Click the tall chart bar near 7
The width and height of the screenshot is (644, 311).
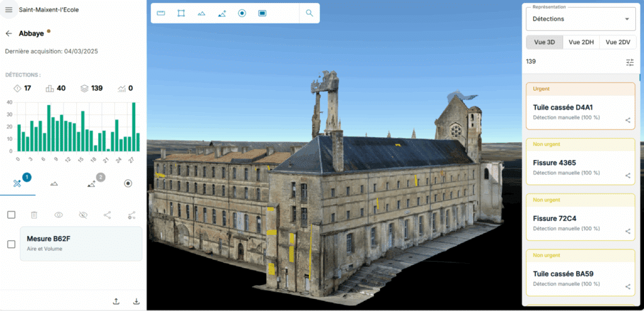click(x=48, y=128)
